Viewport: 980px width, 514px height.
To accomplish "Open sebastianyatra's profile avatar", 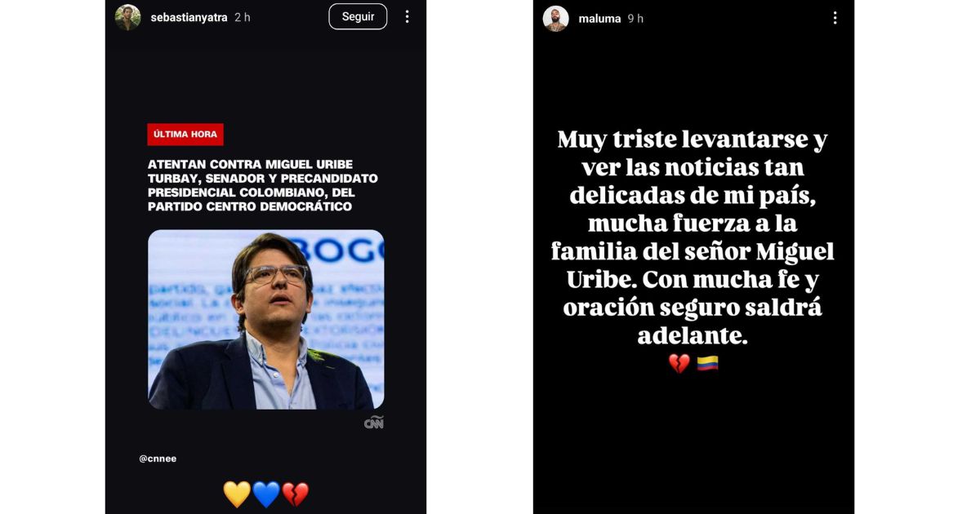I will tap(128, 17).
